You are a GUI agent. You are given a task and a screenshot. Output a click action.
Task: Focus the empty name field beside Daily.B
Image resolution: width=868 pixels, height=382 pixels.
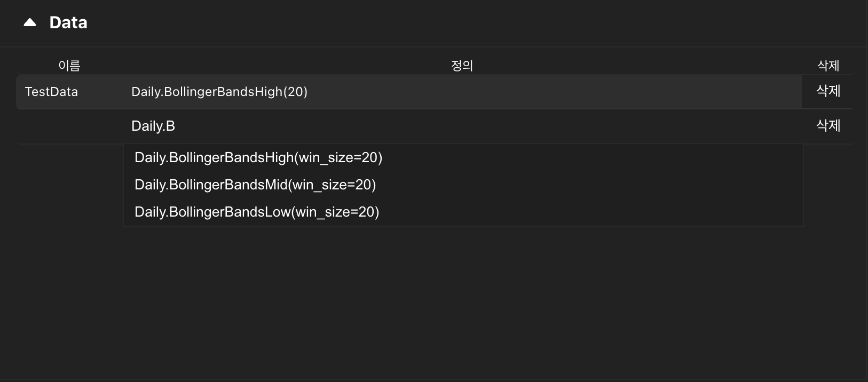click(70, 126)
